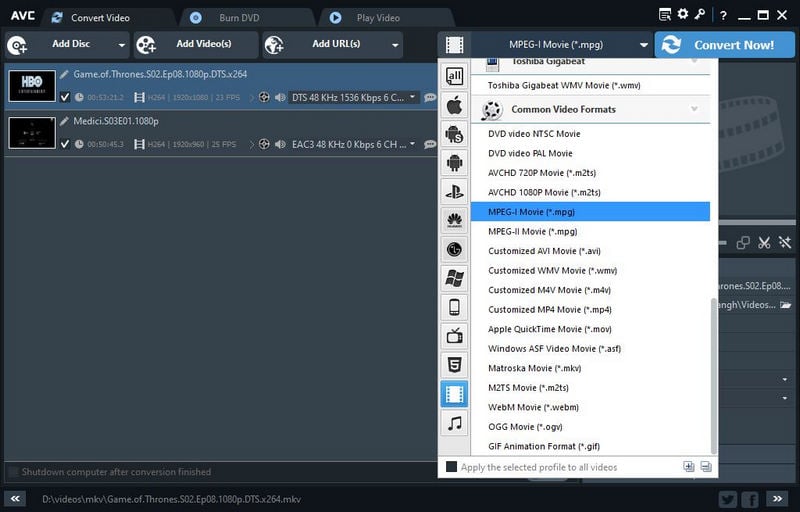Select the Android devices category icon
Screen dimensions: 800x512
click(454, 163)
